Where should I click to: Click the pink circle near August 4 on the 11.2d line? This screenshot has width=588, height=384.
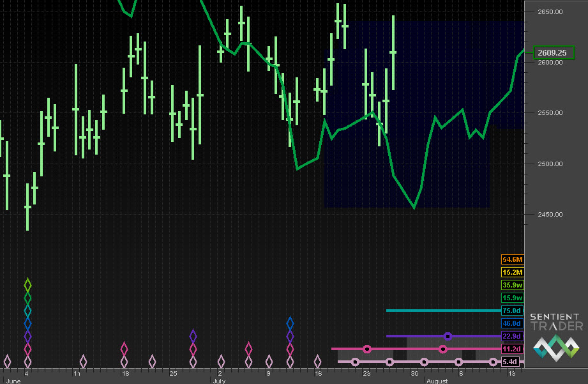tap(442, 349)
